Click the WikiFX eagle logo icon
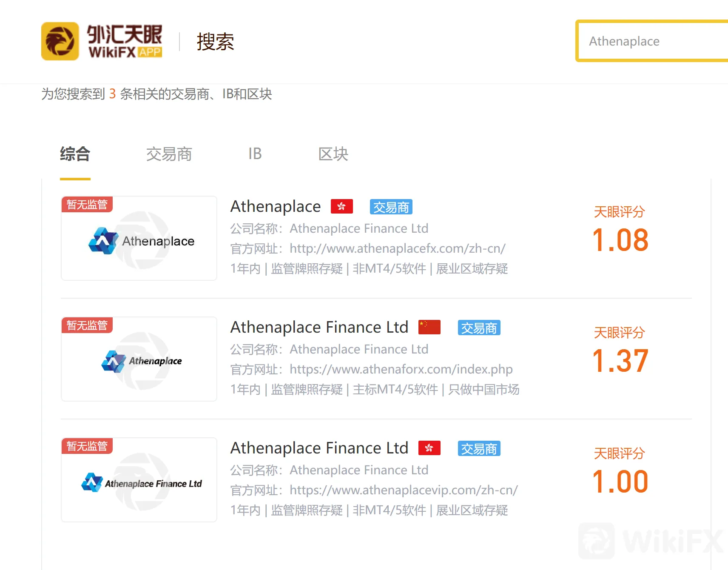 coord(60,41)
